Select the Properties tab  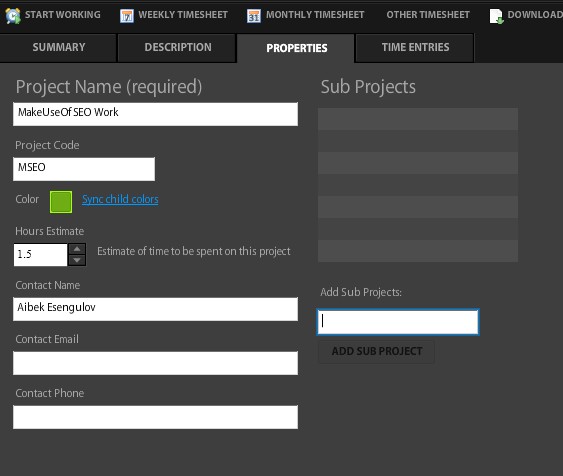tap(296, 48)
